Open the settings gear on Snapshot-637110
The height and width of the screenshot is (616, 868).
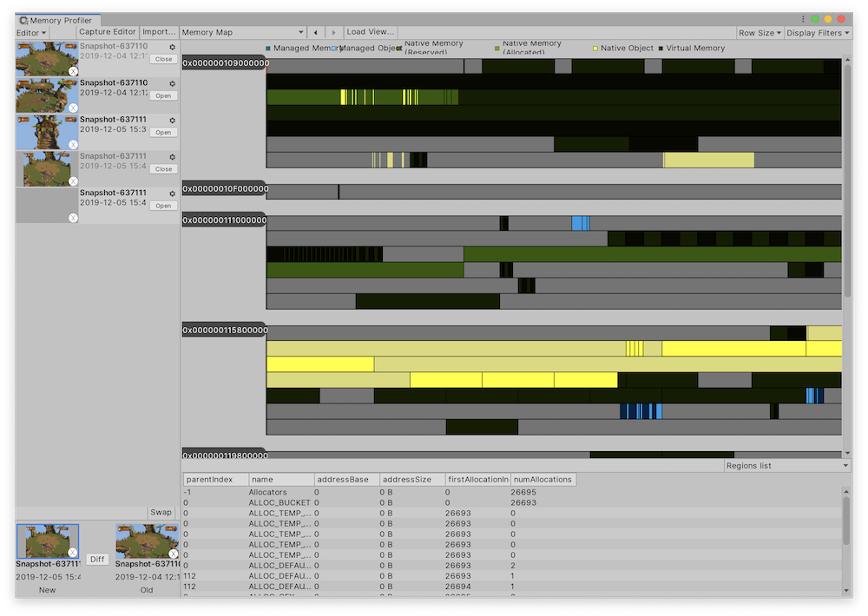[172, 46]
